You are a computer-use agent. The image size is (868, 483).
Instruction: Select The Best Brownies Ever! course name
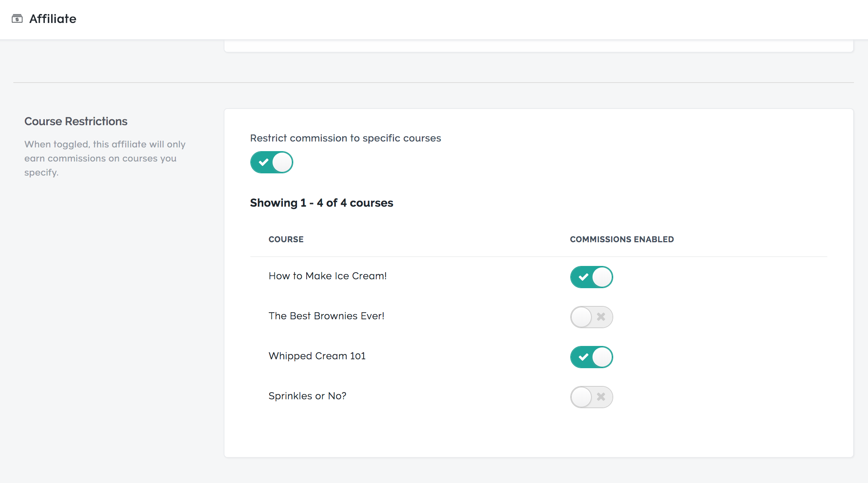pos(326,316)
